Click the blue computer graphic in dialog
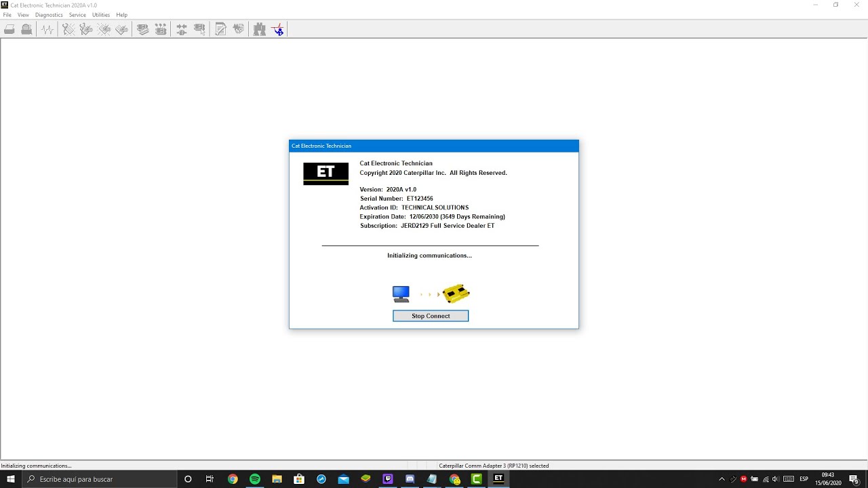Image resolution: width=868 pixels, height=488 pixels. [401, 294]
